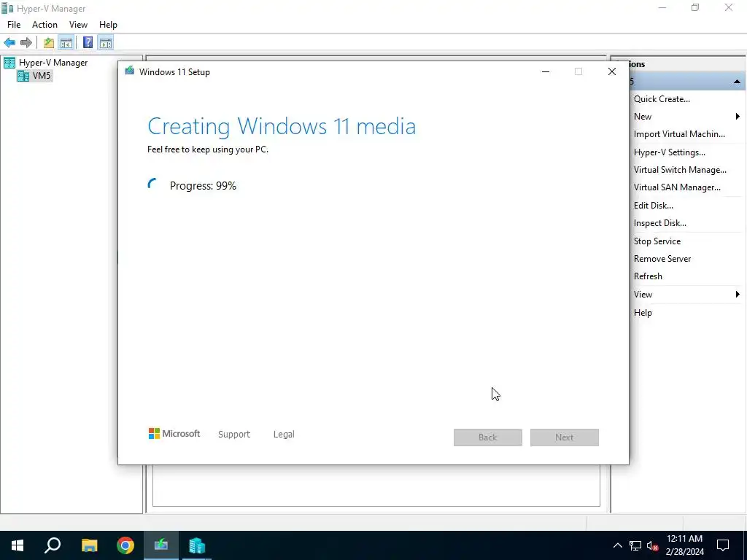Click the Back button in Setup
747x560 pixels.
coord(488,437)
